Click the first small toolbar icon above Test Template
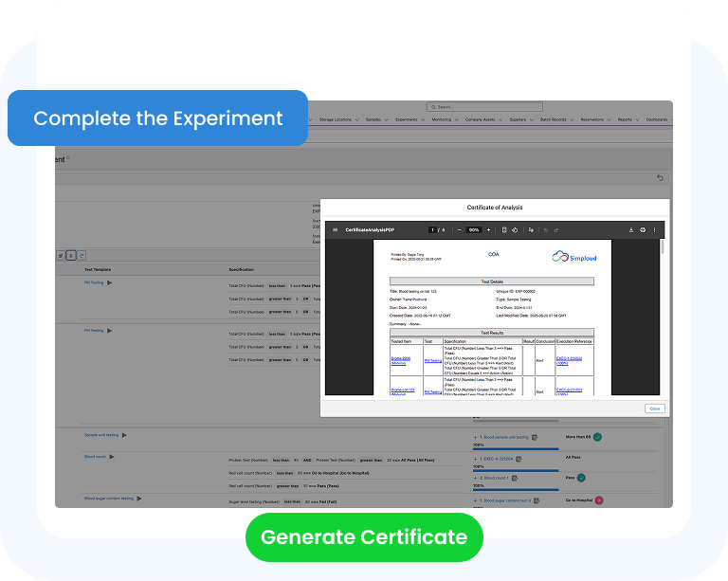Image resolution: width=728 pixels, height=581 pixels. pyautogui.click(x=61, y=256)
